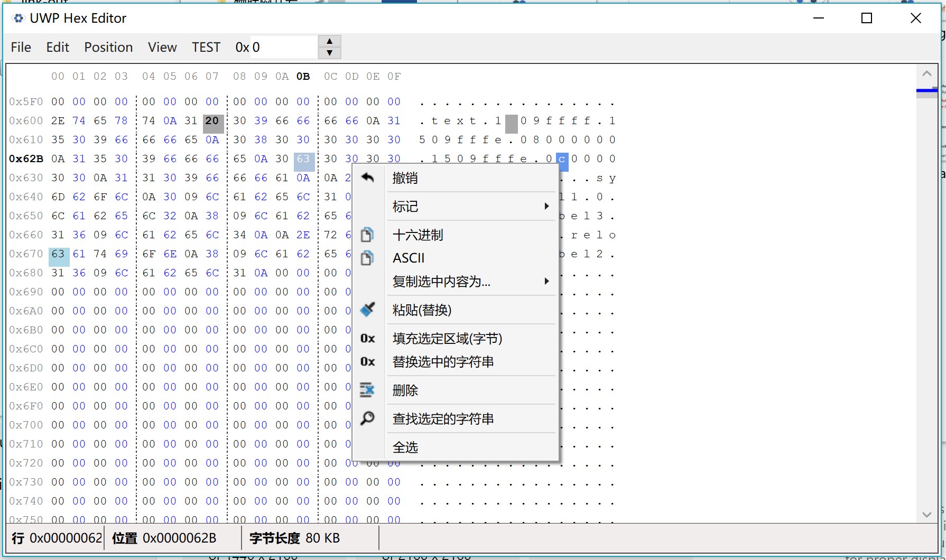Select highlighted byte 63 in row 0x670
The width and height of the screenshot is (946, 560).
click(59, 257)
